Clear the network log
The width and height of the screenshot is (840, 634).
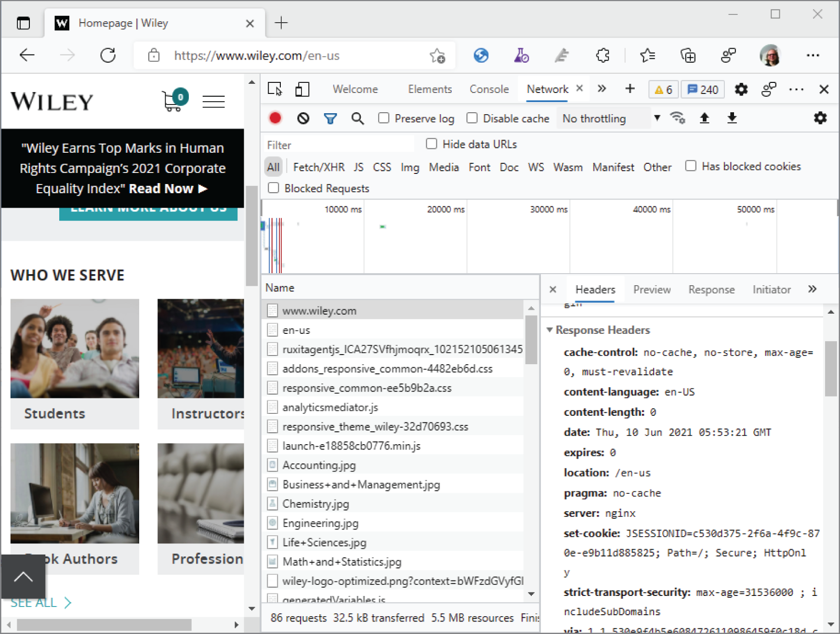point(302,118)
